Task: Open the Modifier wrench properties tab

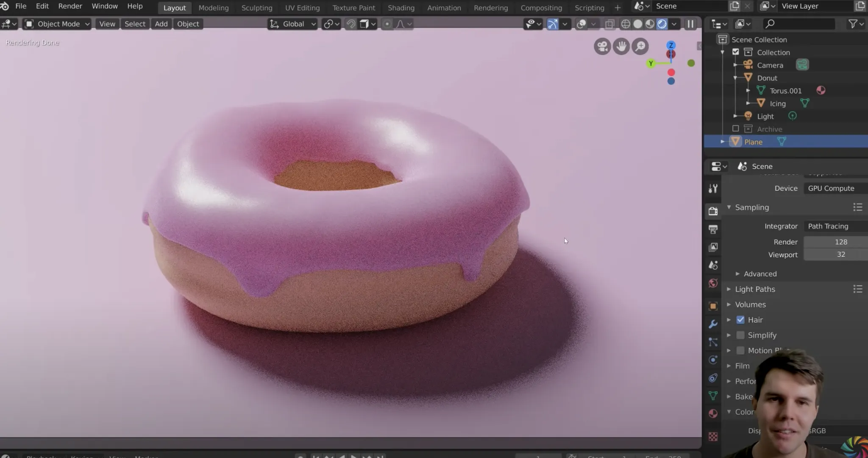Action: tap(713, 324)
